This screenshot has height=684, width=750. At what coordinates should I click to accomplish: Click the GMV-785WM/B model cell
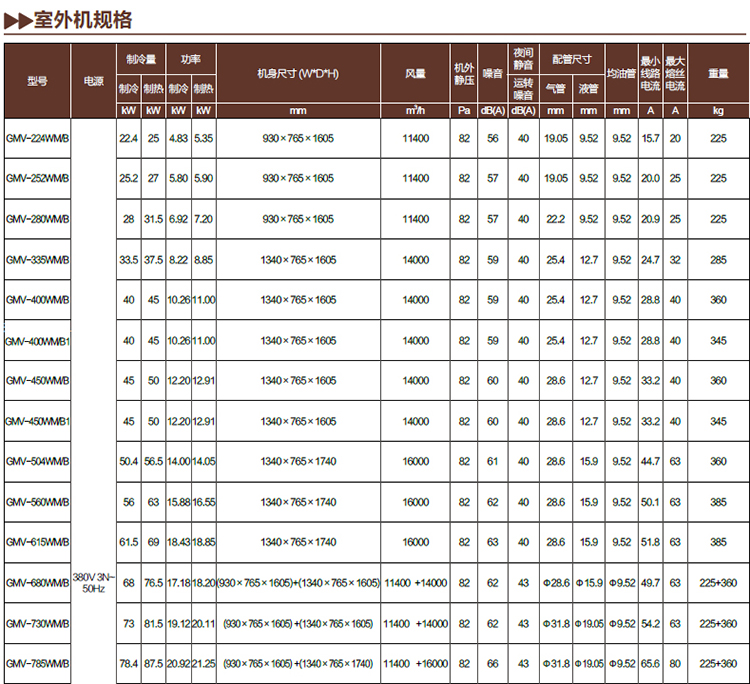tap(37, 663)
